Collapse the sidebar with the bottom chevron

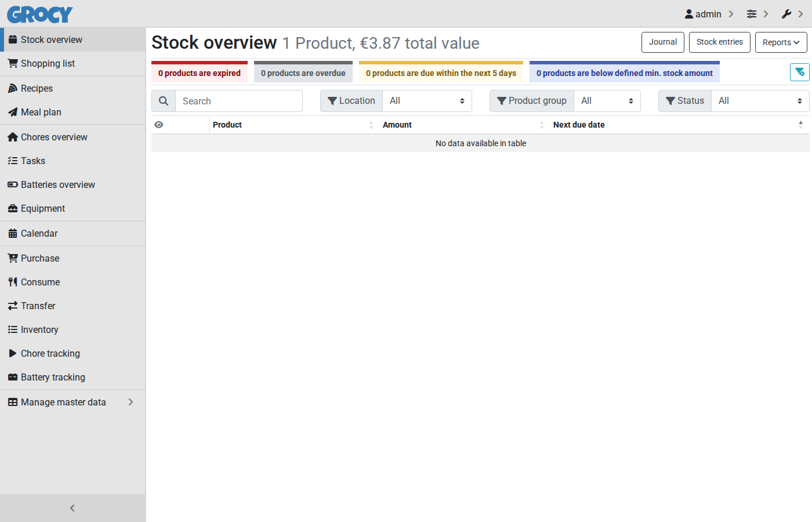pyautogui.click(x=72, y=508)
